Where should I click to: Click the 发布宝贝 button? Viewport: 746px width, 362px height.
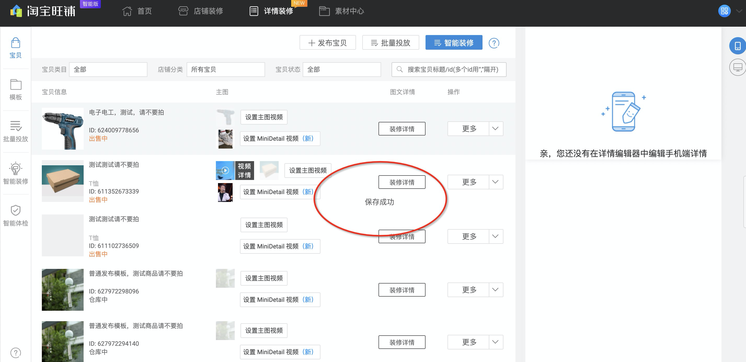click(x=327, y=43)
